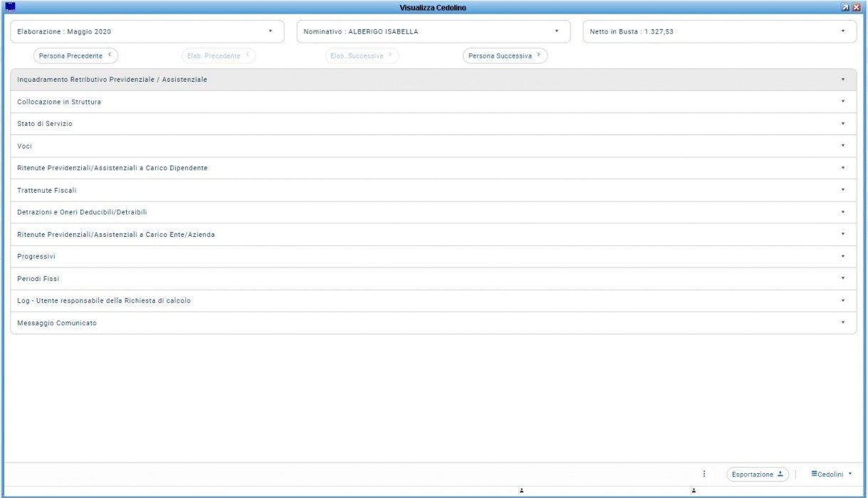868x498 pixels.
Task: Open the Elaborazione Maggio 2020 dropdown
Action: 147,31
